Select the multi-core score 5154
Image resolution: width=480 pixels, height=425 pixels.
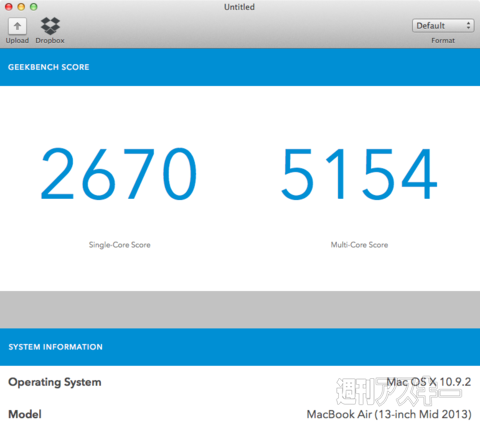click(x=359, y=174)
